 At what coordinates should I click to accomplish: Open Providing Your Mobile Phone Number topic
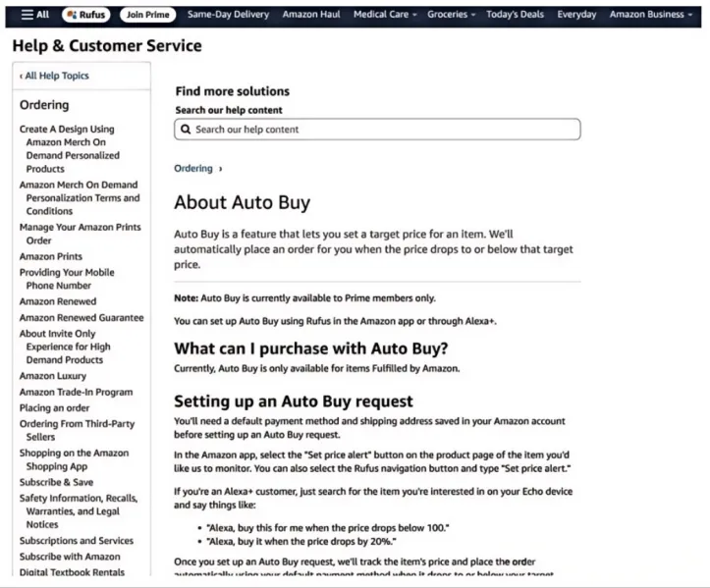[67, 279]
